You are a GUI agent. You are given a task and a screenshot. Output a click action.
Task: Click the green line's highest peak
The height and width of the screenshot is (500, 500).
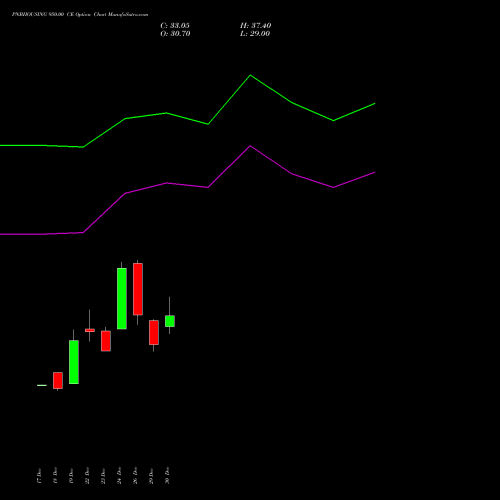[x=250, y=75]
